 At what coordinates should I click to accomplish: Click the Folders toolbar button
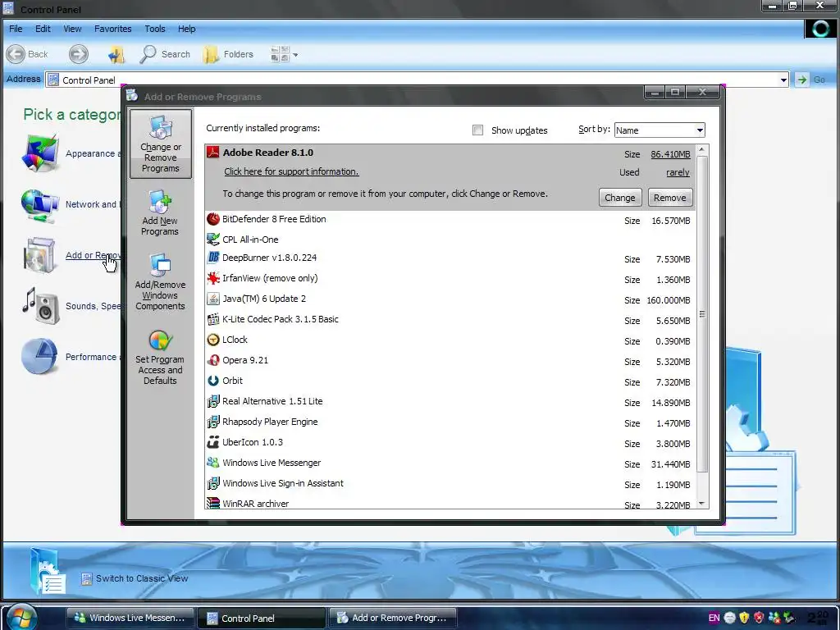(228, 54)
